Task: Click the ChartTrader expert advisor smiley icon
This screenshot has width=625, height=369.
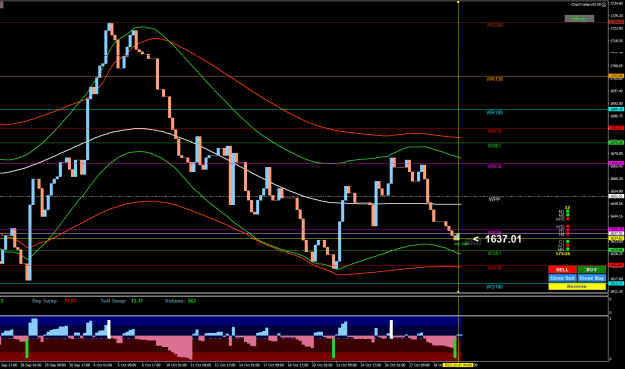Action: click(604, 4)
